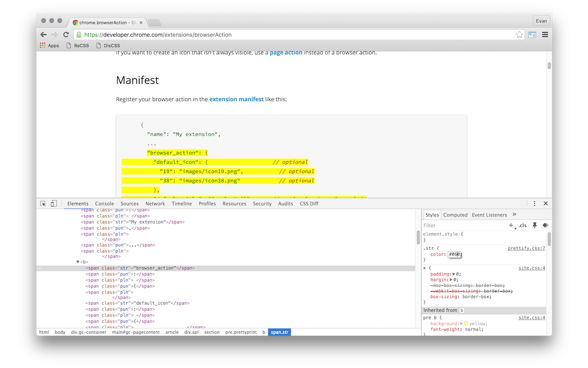Switch to the Timeline panel tab
The height and width of the screenshot is (368, 588).
click(182, 203)
